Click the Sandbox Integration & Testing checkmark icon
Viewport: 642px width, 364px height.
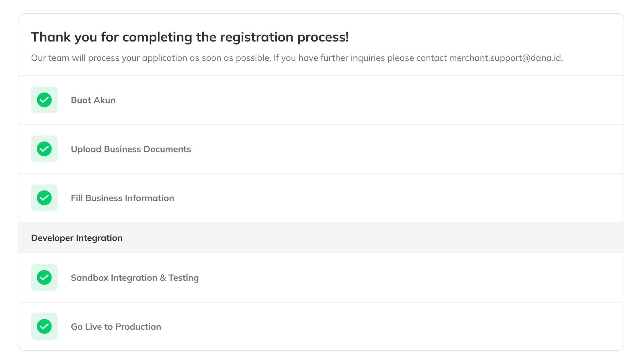(44, 277)
